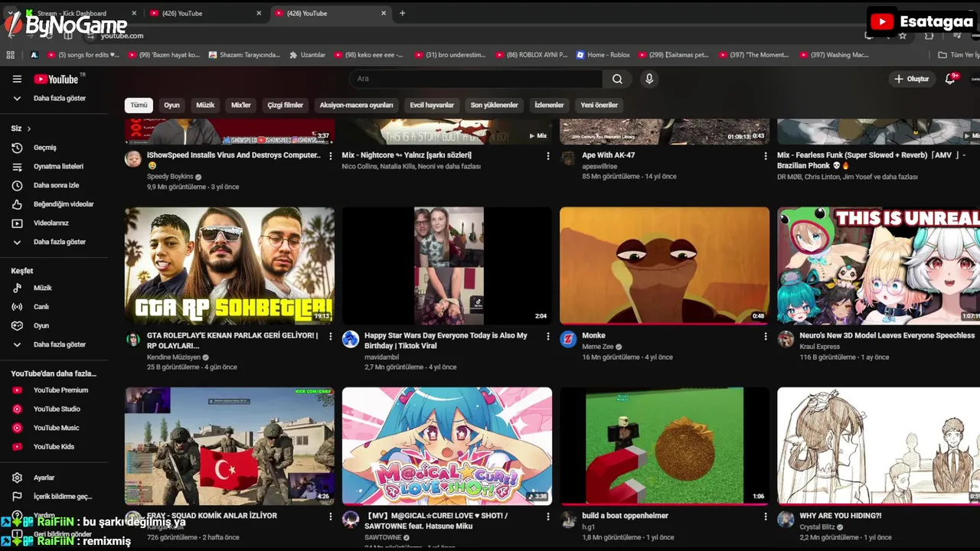Open YouTube Kids link
Viewport: 980px width, 551px height.
[x=54, y=447]
